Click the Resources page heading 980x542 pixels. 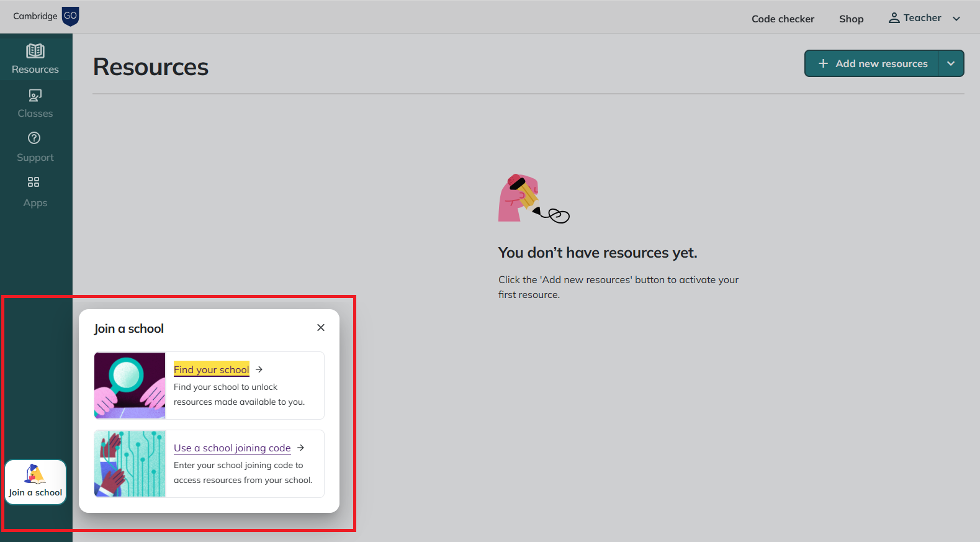click(x=151, y=67)
